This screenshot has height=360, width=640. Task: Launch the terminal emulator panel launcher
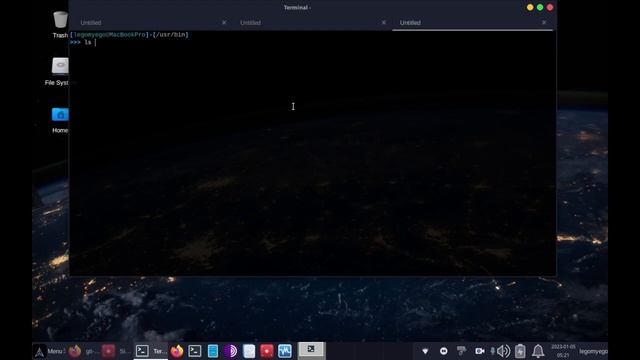click(195, 351)
